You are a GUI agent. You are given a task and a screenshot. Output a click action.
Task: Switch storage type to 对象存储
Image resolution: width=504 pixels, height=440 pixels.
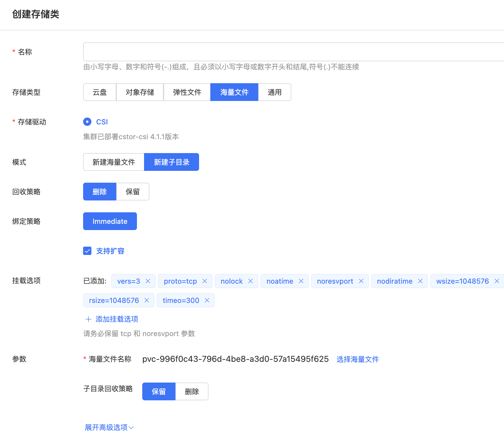[x=140, y=92]
